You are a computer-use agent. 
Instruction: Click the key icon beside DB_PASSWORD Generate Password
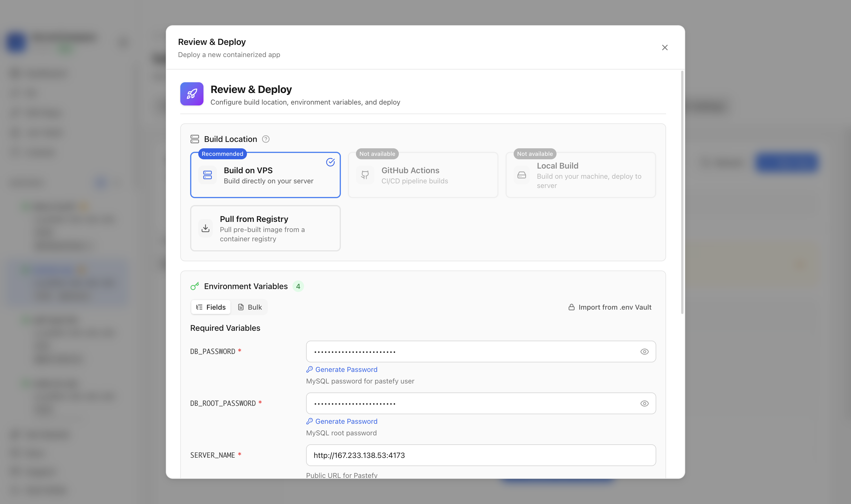click(x=309, y=369)
